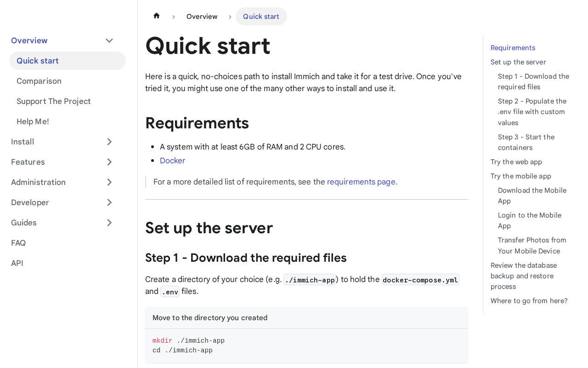The height and width of the screenshot is (368, 588).
Task: Open the FAQ sidebar item
Action: (18, 243)
